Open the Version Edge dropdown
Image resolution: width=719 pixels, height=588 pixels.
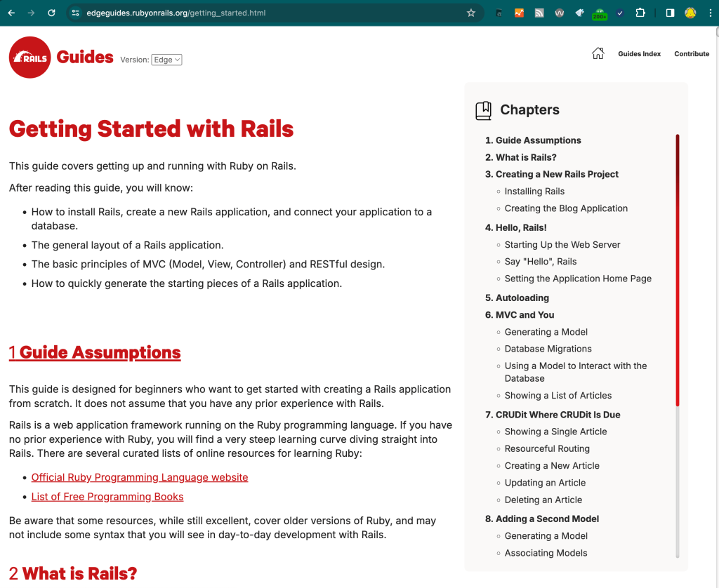166,60
